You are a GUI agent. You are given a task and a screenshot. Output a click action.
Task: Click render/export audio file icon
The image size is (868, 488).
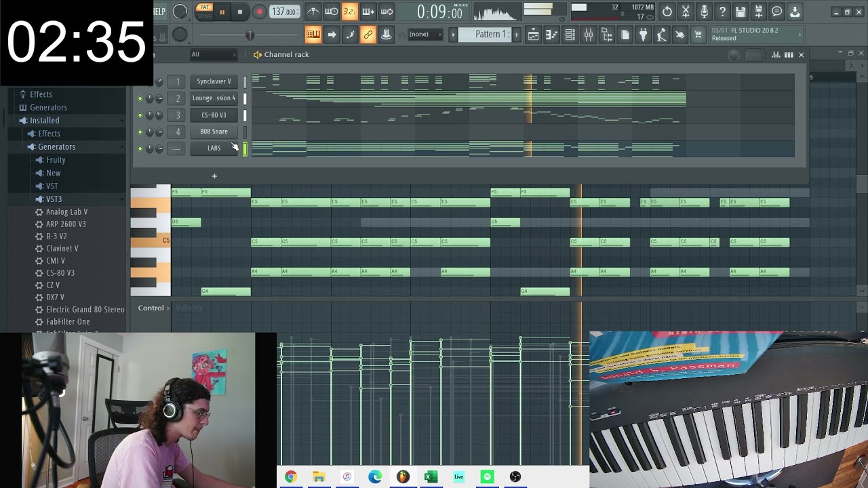click(x=759, y=12)
